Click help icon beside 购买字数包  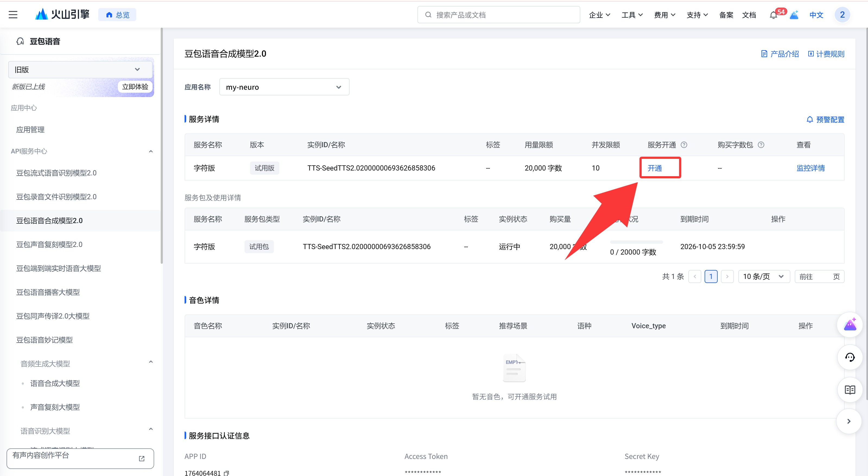tap(761, 145)
